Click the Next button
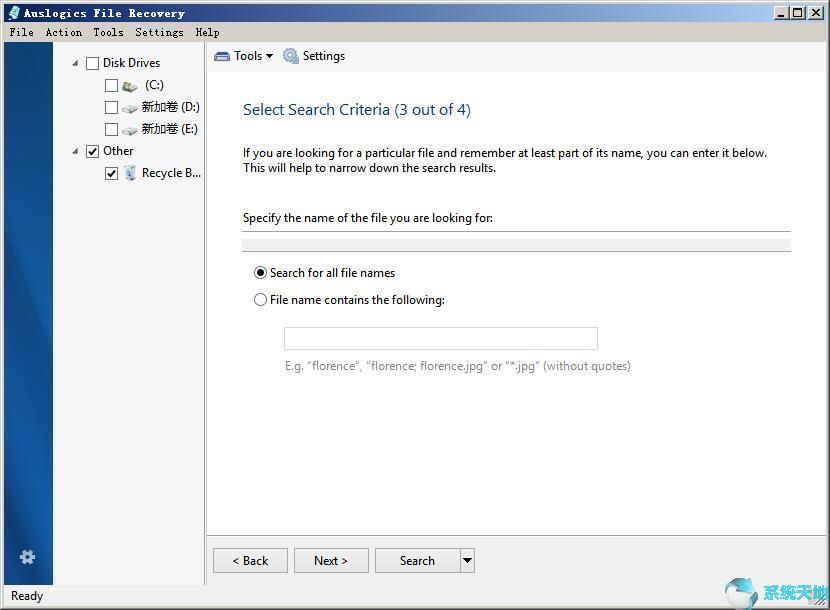 coord(331,560)
